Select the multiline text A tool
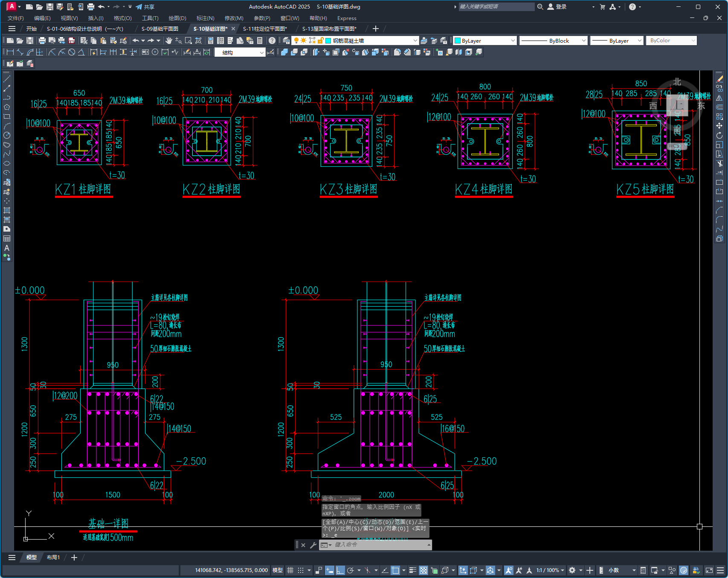This screenshot has height=578, width=728. (x=7, y=248)
